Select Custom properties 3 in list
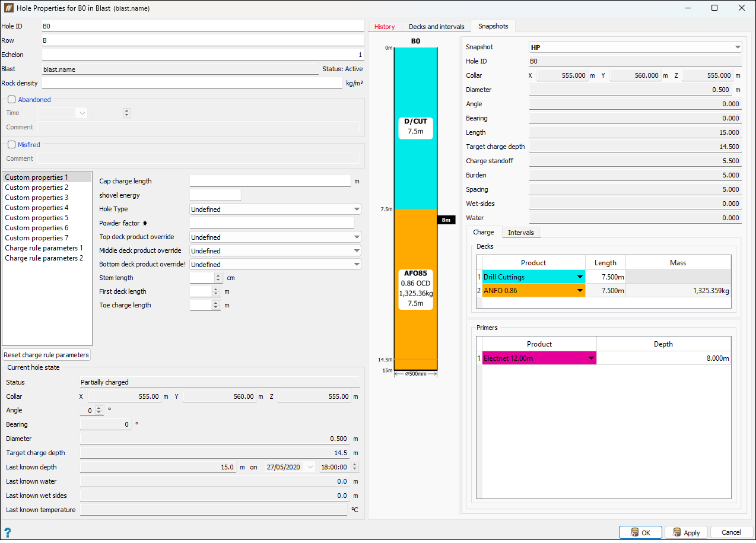This screenshot has width=756, height=543. coord(47,198)
